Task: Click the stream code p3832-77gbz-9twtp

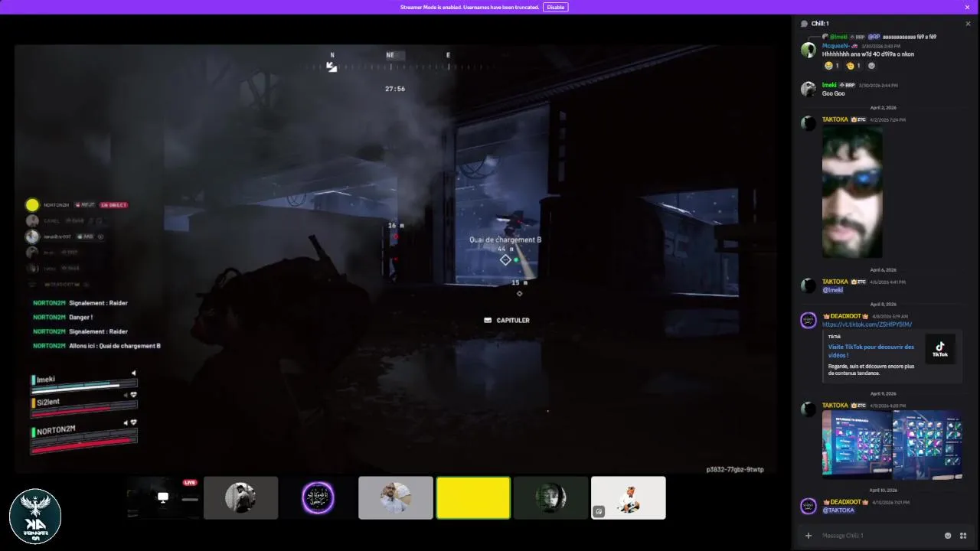Action: (735, 469)
